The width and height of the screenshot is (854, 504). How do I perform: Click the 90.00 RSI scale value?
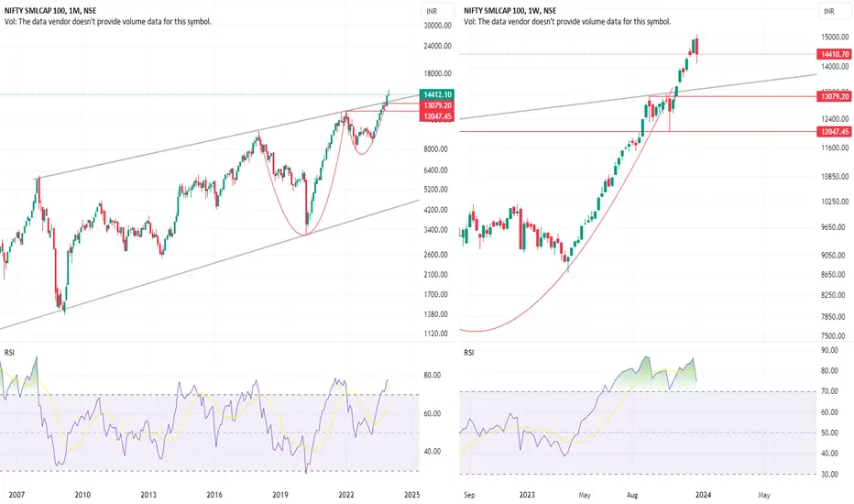(x=829, y=350)
